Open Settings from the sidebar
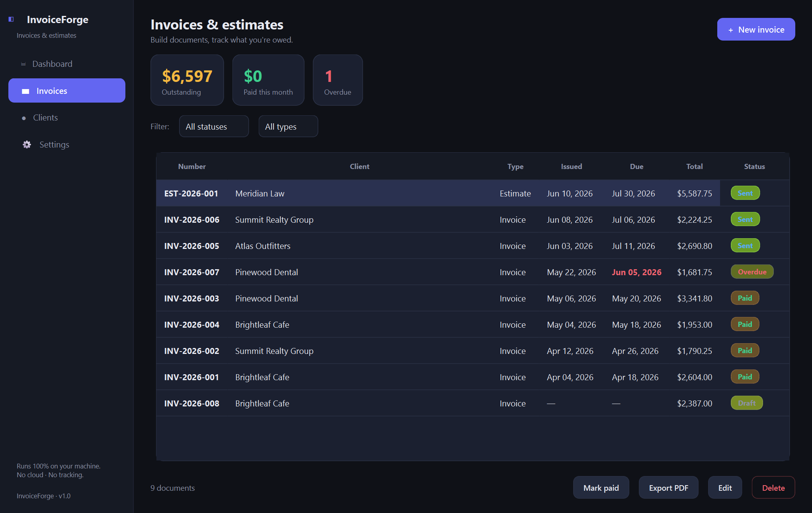 67,145
